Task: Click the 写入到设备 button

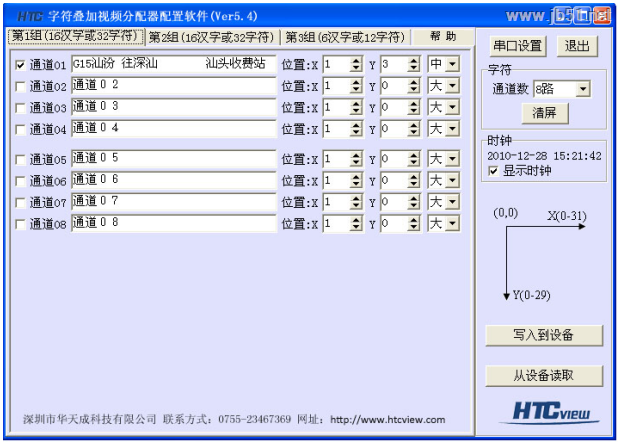Action: click(544, 335)
